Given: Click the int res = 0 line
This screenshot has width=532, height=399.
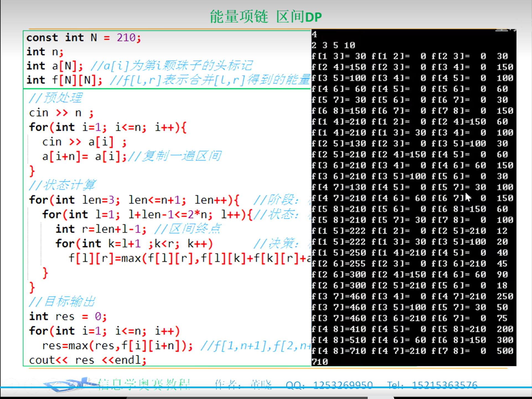Looking at the screenshot, I should click(68, 316).
